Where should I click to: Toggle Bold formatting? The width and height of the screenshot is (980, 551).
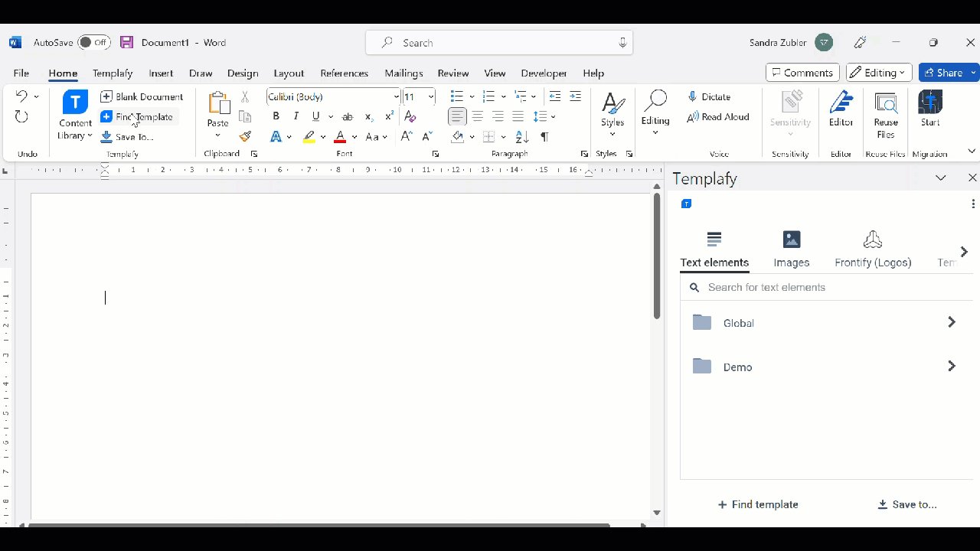(276, 117)
